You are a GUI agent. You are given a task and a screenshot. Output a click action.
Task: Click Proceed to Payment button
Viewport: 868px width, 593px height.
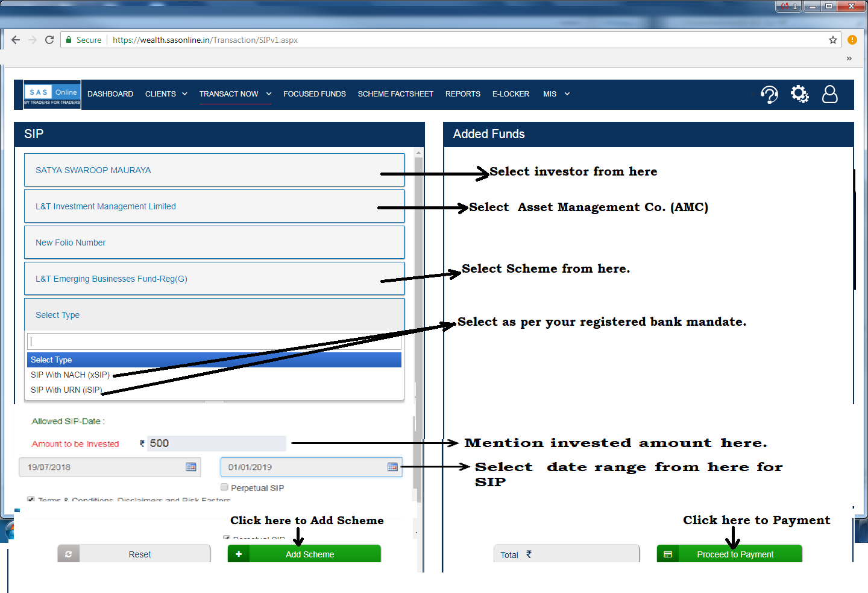pos(729,554)
